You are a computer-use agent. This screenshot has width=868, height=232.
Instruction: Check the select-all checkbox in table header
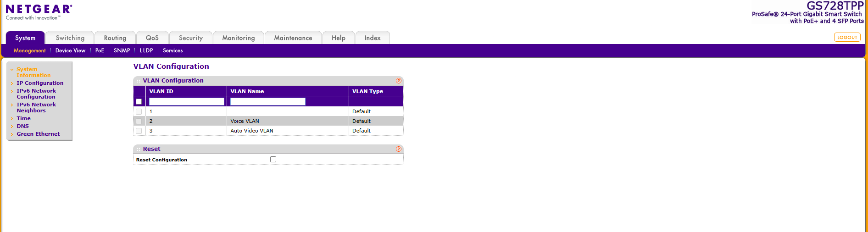click(139, 101)
